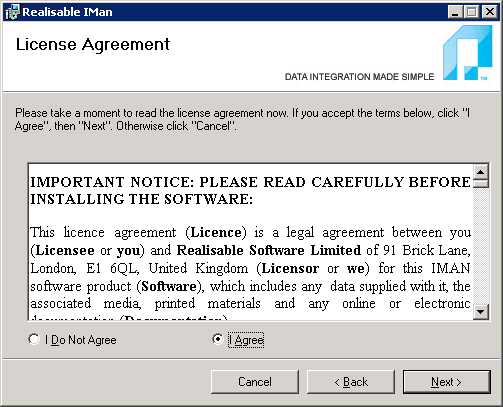
Task: Click the empty scrollbar track below the thumb
Action: [x=481, y=246]
